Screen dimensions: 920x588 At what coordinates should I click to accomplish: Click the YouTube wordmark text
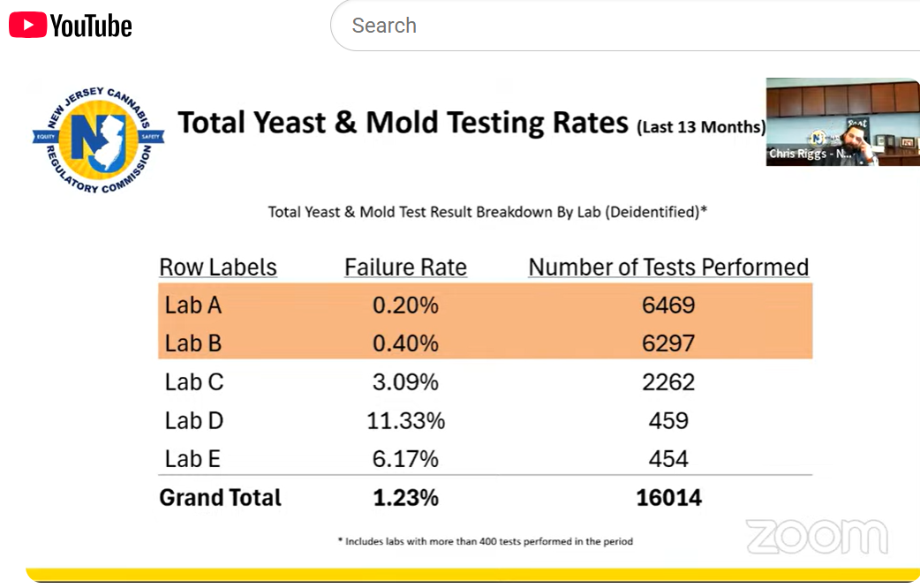coord(91,26)
